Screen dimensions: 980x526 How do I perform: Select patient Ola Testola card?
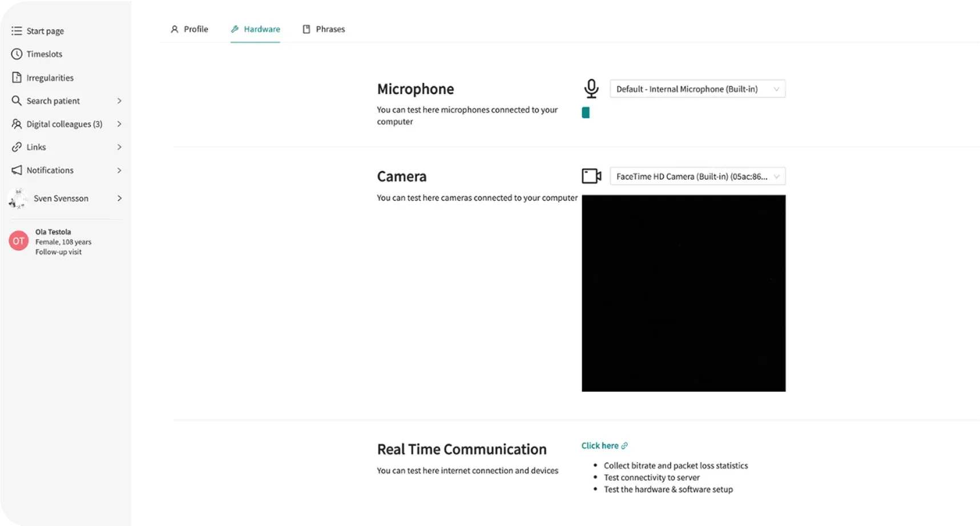[x=63, y=242]
